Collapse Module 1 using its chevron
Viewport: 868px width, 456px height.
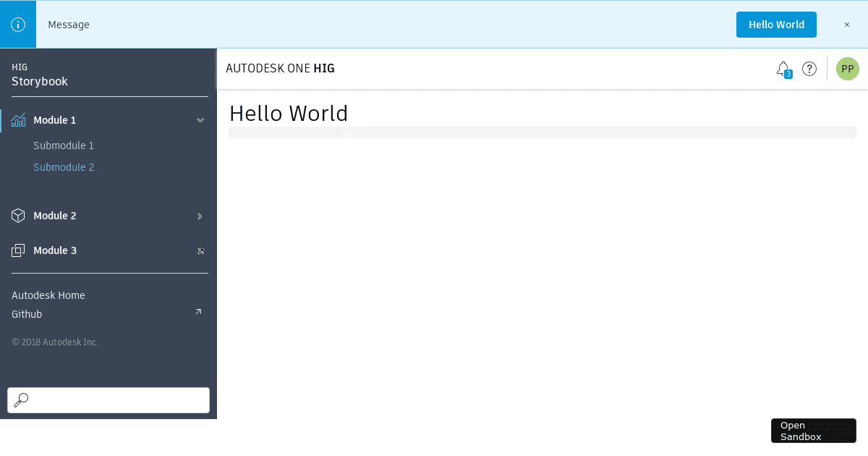pyautogui.click(x=200, y=120)
